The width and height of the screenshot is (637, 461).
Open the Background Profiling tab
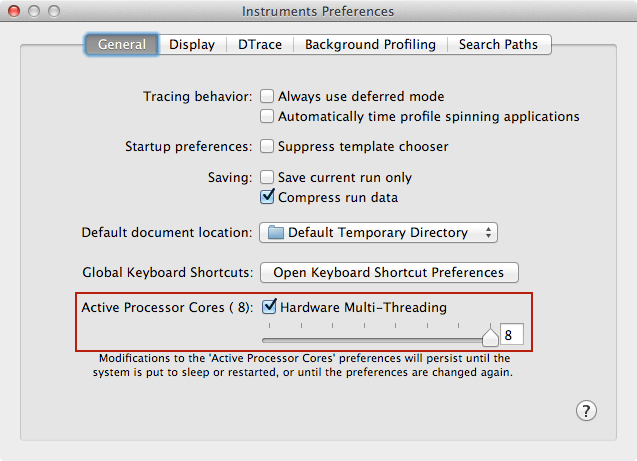(370, 44)
